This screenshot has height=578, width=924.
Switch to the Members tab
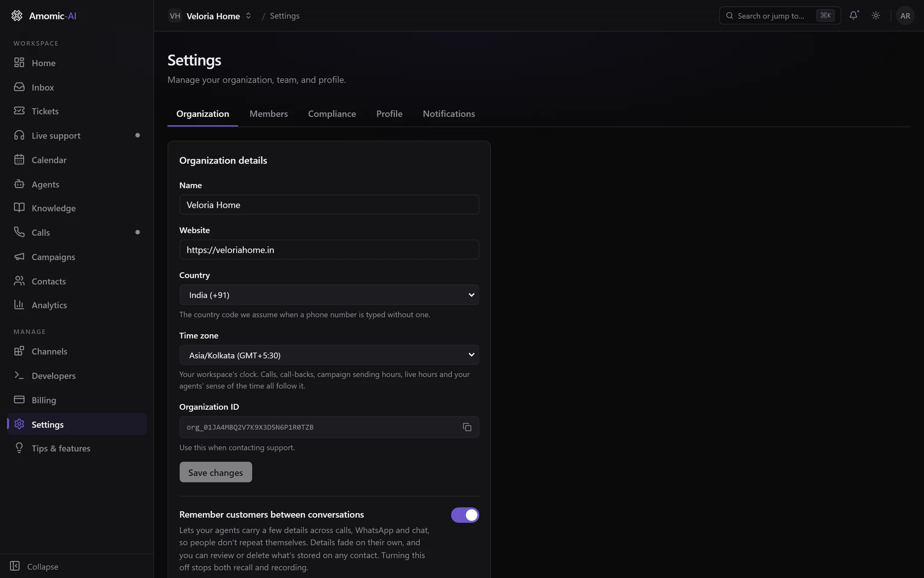point(269,114)
